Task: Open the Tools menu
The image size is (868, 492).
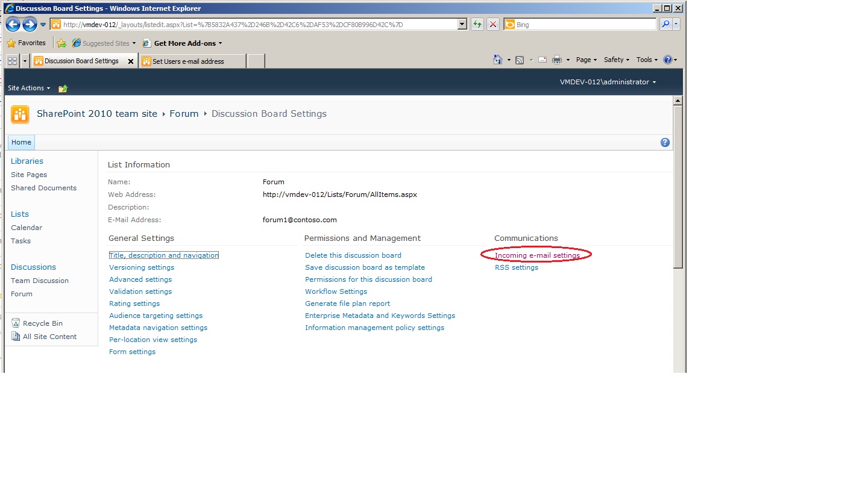Action: (x=647, y=60)
